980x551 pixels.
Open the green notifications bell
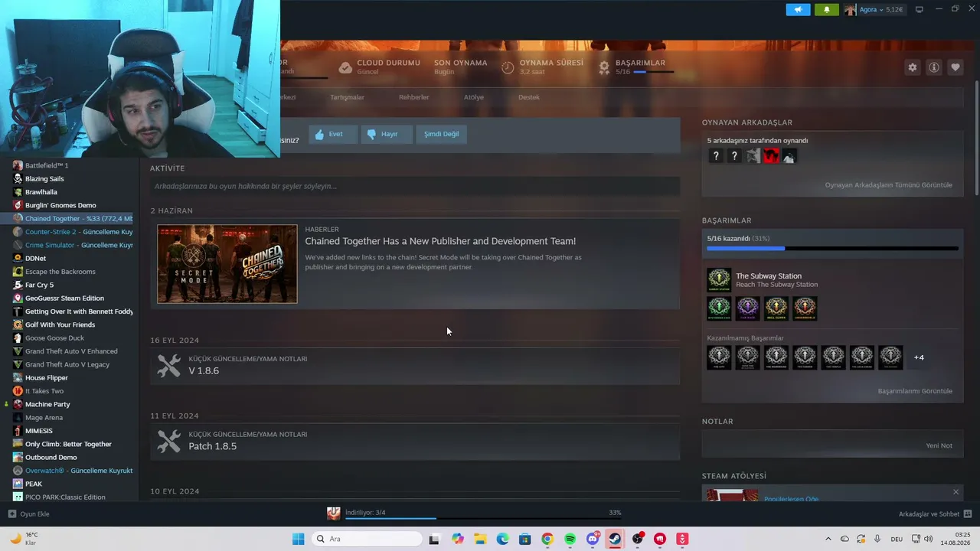click(826, 10)
